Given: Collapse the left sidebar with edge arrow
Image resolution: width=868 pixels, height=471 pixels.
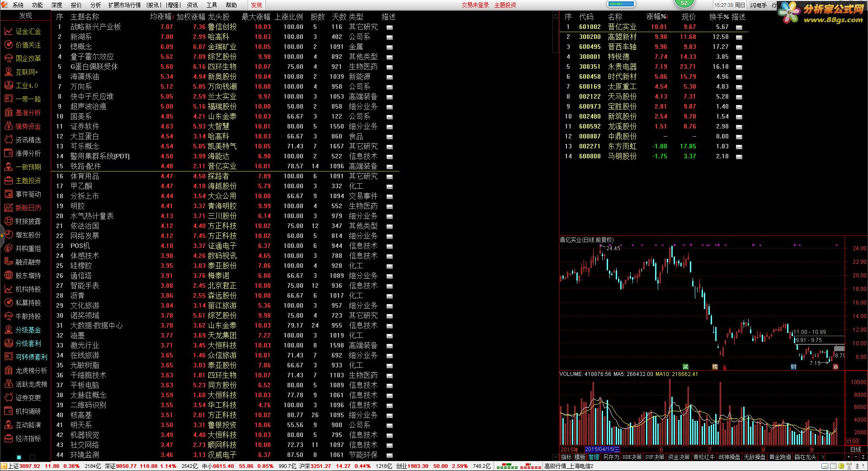Looking at the screenshot, I should click(2, 235).
